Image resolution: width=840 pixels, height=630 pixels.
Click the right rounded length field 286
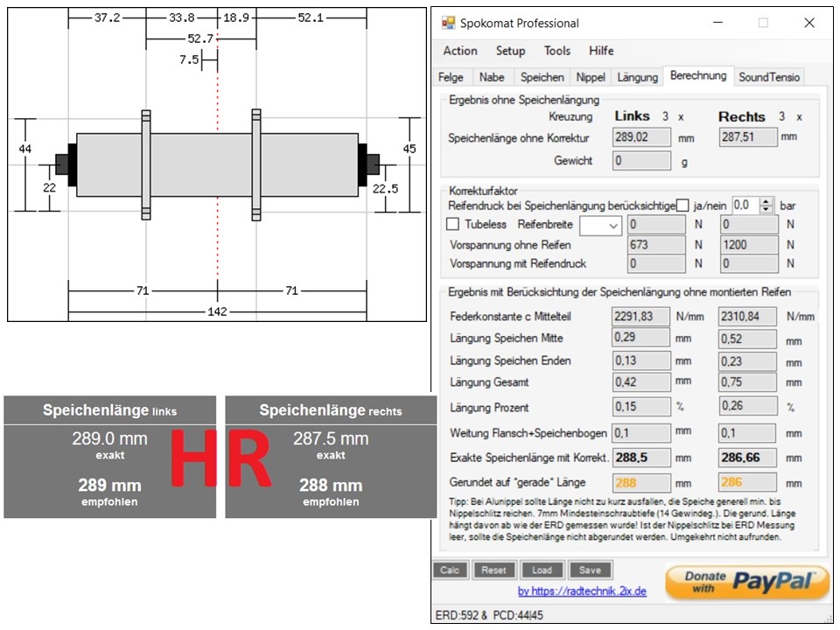click(x=748, y=483)
